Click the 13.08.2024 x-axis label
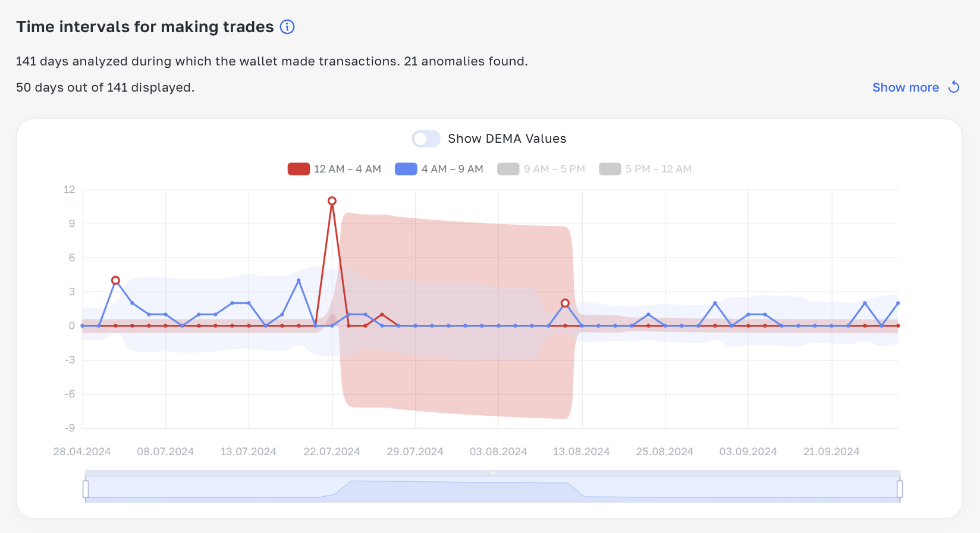This screenshot has width=980, height=533. click(x=582, y=452)
